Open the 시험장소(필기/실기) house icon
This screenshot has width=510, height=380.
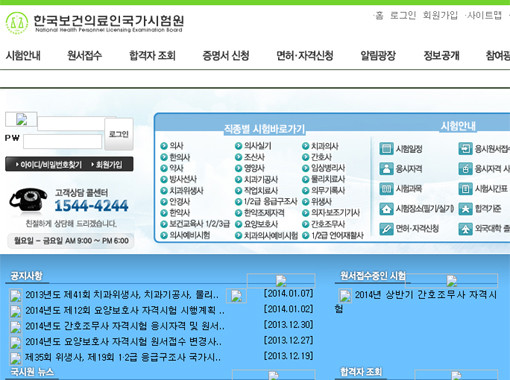coord(386,209)
